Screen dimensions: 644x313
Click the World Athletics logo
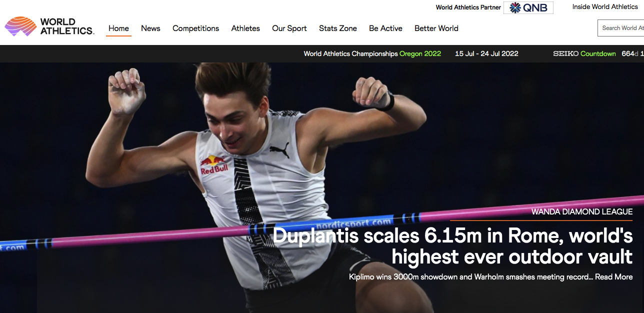tap(49, 26)
